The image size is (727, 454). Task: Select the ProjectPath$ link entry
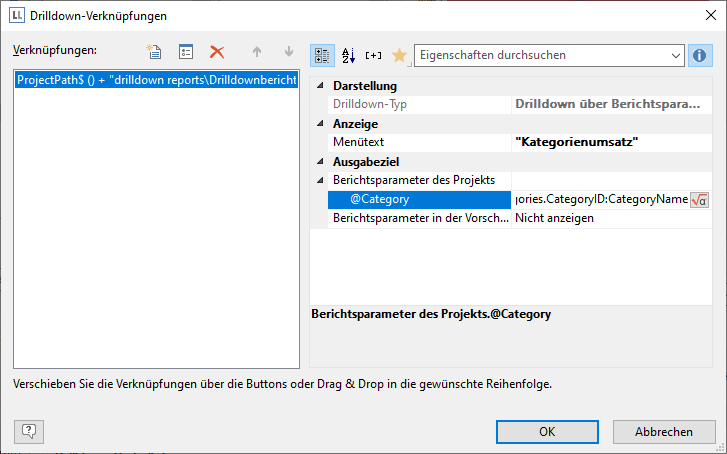click(x=156, y=80)
